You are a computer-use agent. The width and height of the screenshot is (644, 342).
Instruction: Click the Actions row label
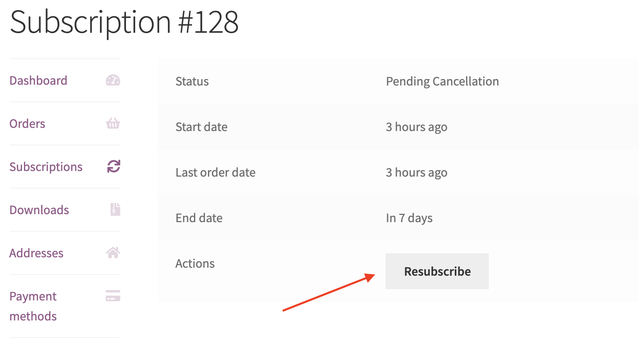[x=195, y=264]
